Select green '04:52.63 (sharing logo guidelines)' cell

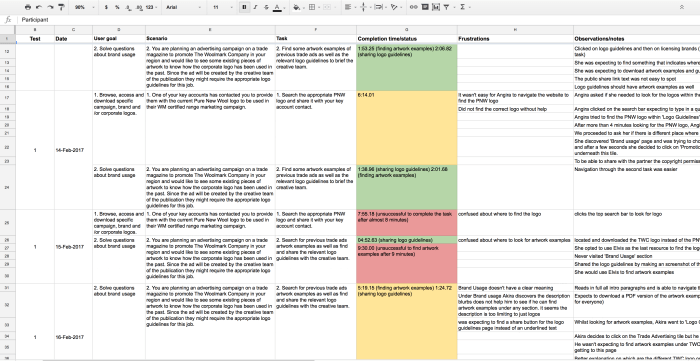coord(407,240)
